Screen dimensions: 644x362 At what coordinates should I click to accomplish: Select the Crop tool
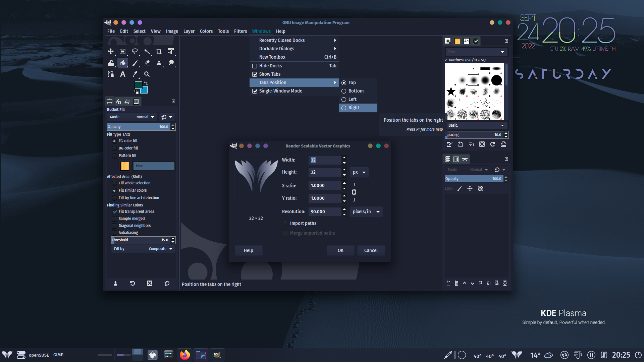pyautogui.click(x=159, y=51)
